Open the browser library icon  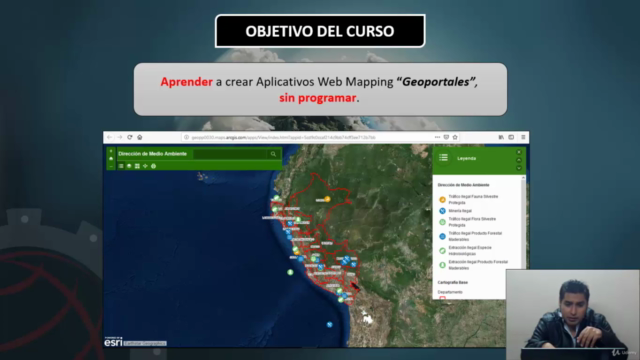coord(501,138)
